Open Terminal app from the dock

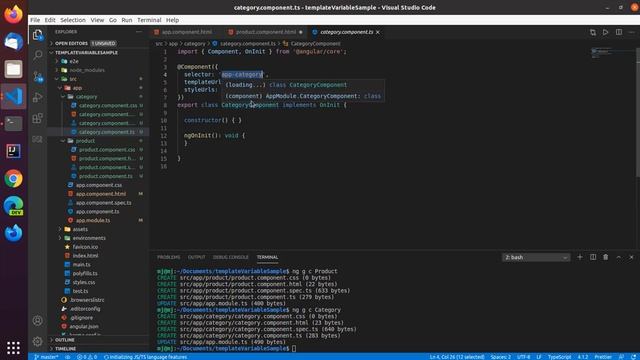click(x=13, y=124)
